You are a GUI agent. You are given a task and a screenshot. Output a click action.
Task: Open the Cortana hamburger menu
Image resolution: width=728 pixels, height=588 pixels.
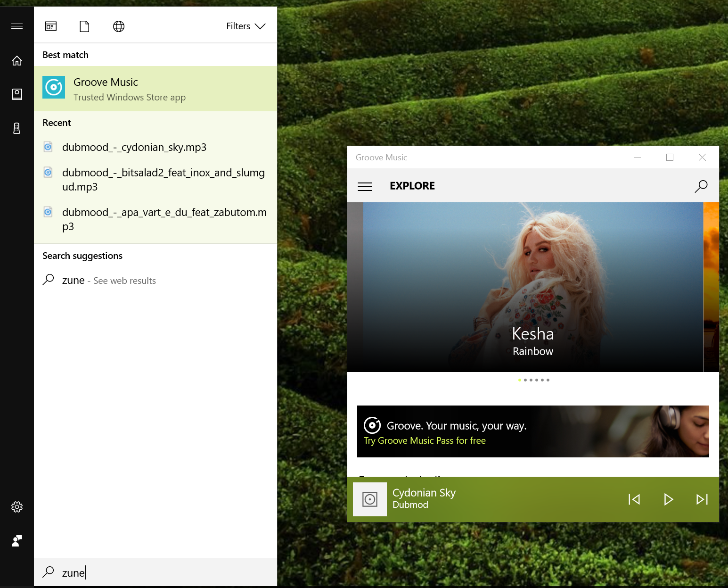(x=17, y=26)
